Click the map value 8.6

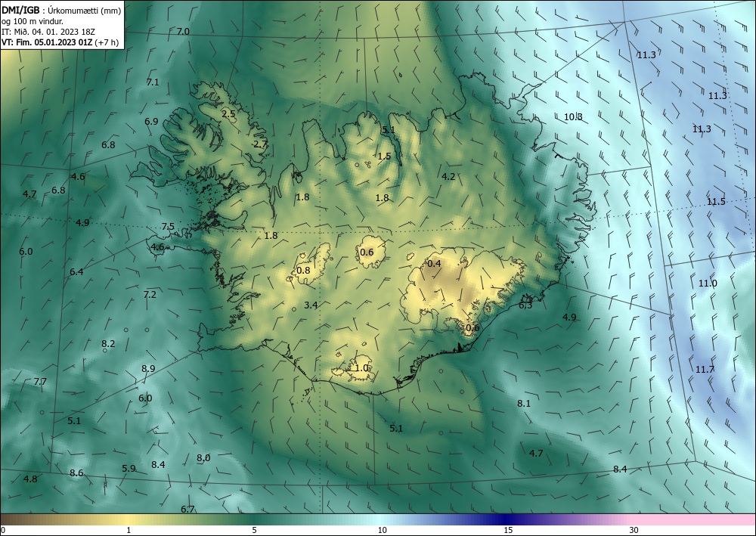pos(76,472)
